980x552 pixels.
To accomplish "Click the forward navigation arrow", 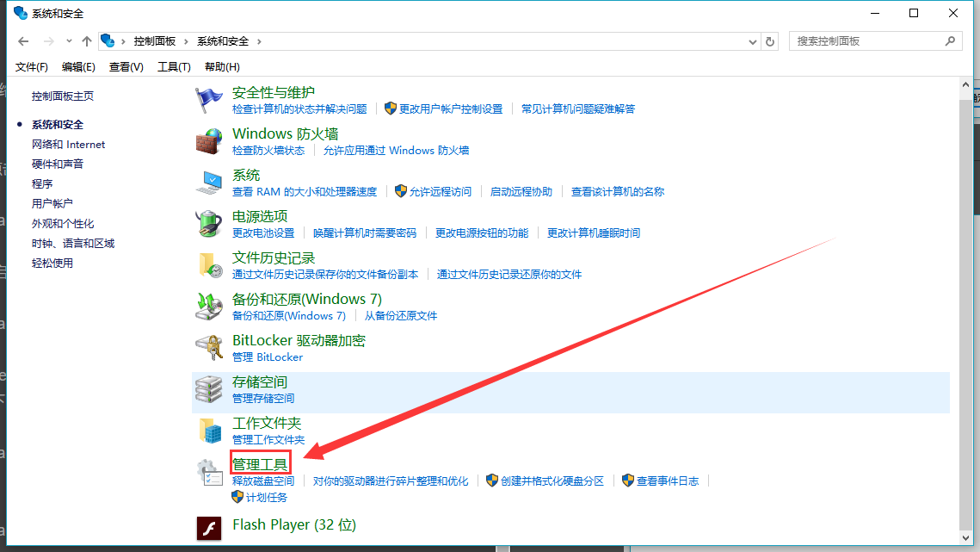I will pyautogui.click(x=49, y=41).
